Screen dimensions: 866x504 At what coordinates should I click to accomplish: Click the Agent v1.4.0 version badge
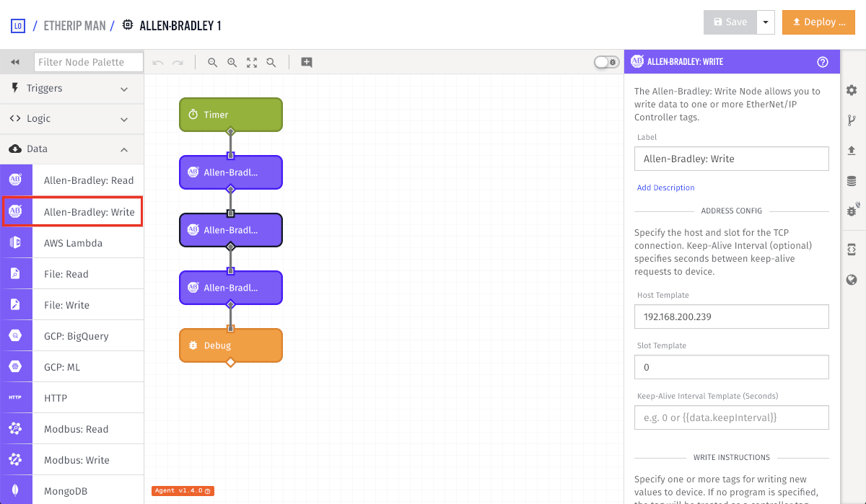(183, 491)
